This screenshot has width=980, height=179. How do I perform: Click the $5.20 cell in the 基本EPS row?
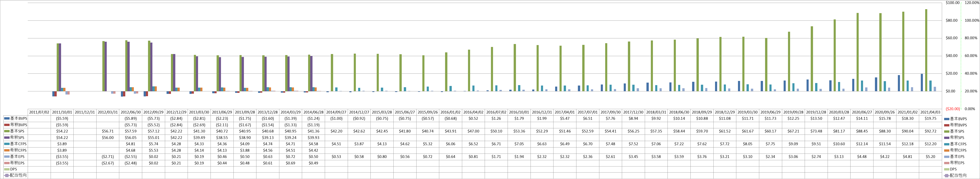[931, 156]
